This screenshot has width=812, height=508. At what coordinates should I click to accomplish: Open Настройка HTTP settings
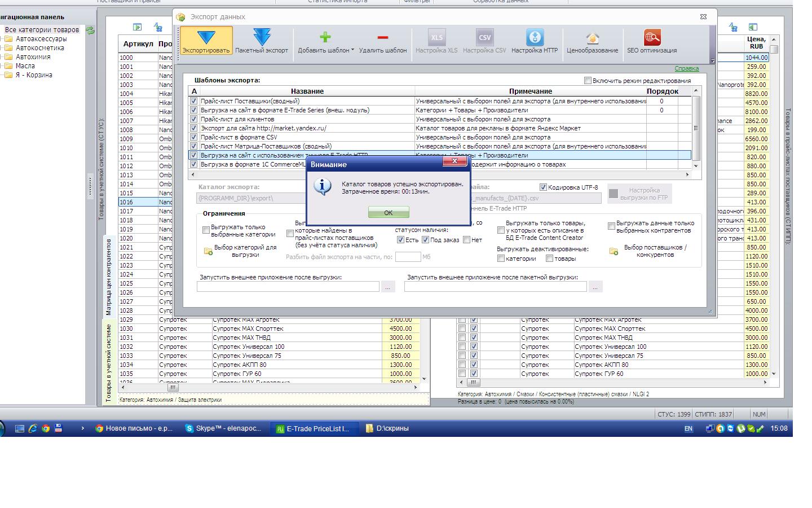point(535,41)
